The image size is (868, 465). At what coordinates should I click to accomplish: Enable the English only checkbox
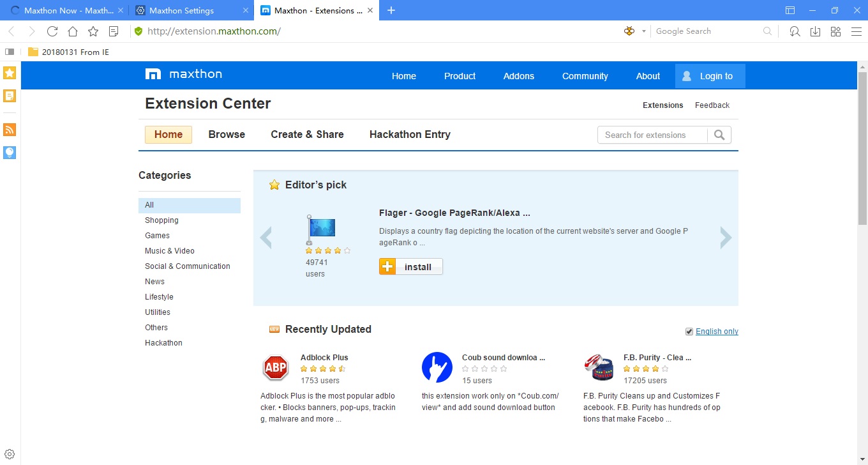click(x=689, y=331)
